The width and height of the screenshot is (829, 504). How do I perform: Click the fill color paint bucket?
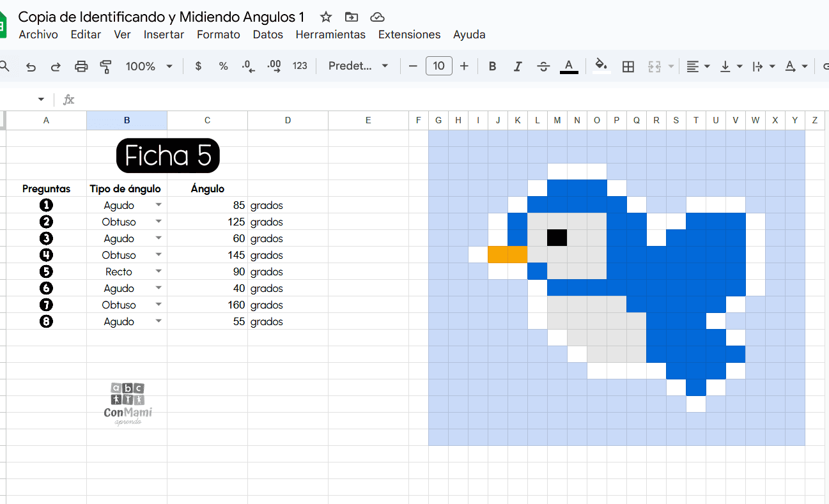[x=601, y=66]
